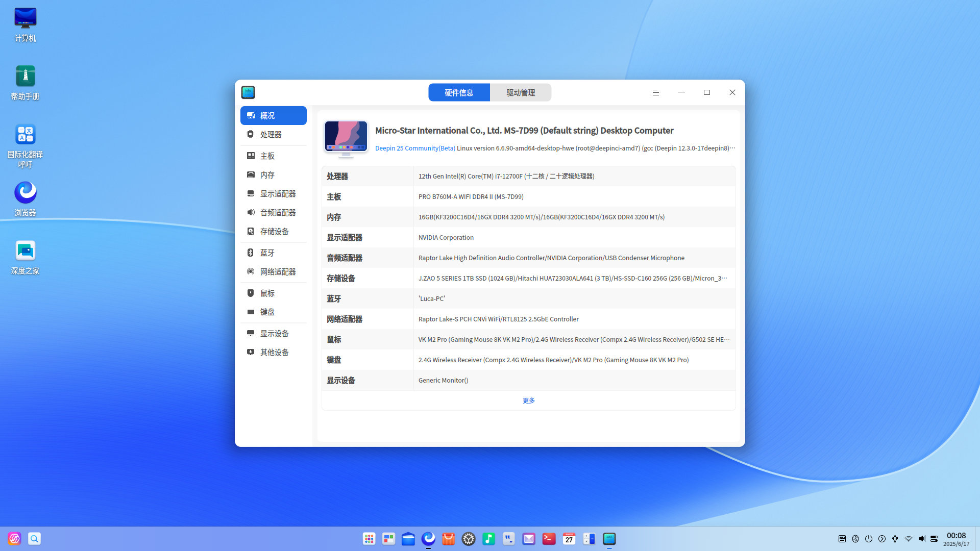Click the 存储设备 row label in the table
The image size is (980, 551).
(x=341, y=279)
